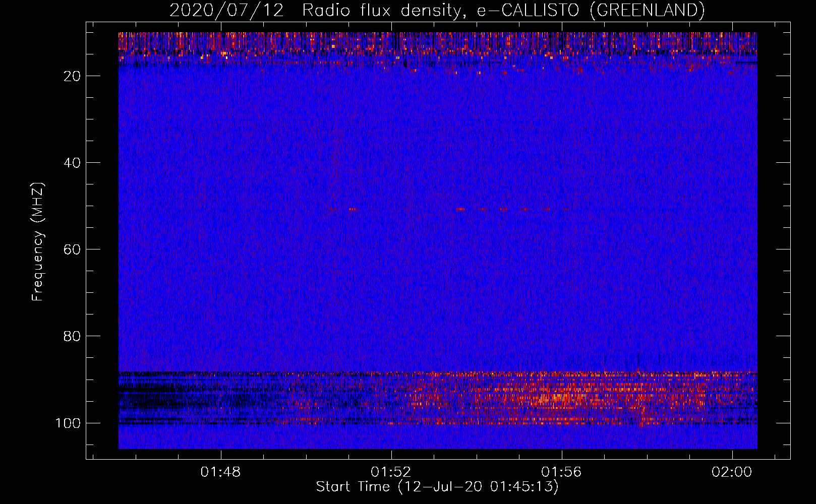Click the red dashed line near 51 MHz
The width and height of the screenshot is (816, 504).
[x=449, y=209]
